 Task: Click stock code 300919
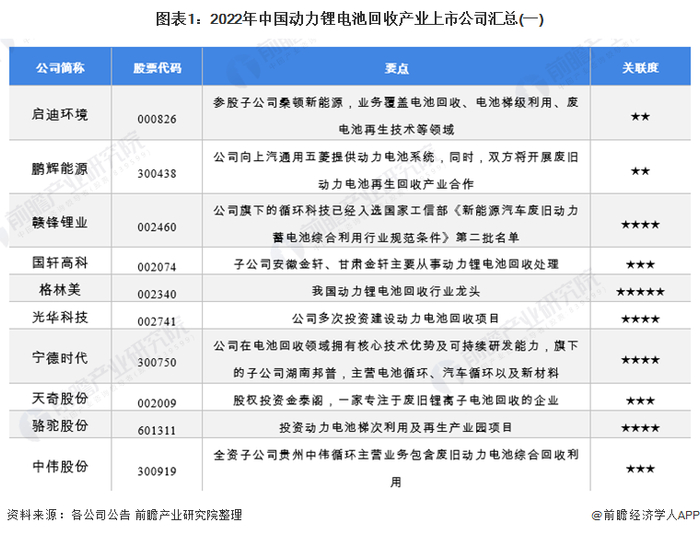tap(157, 471)
